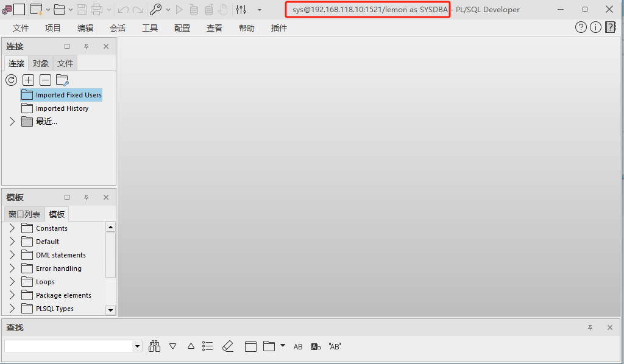Screen dimensions: 624x364
Task: Click the Open folder toolbar icon
Action: 59,9
